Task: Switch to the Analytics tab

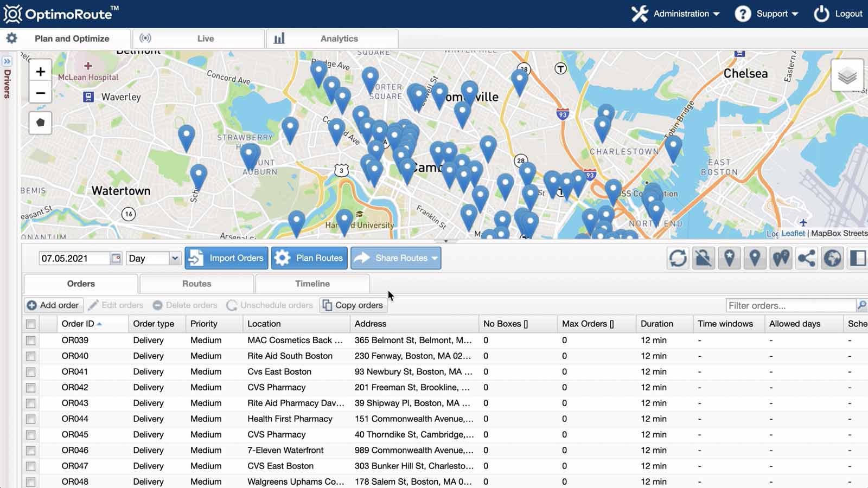Action: pos(332,38)
